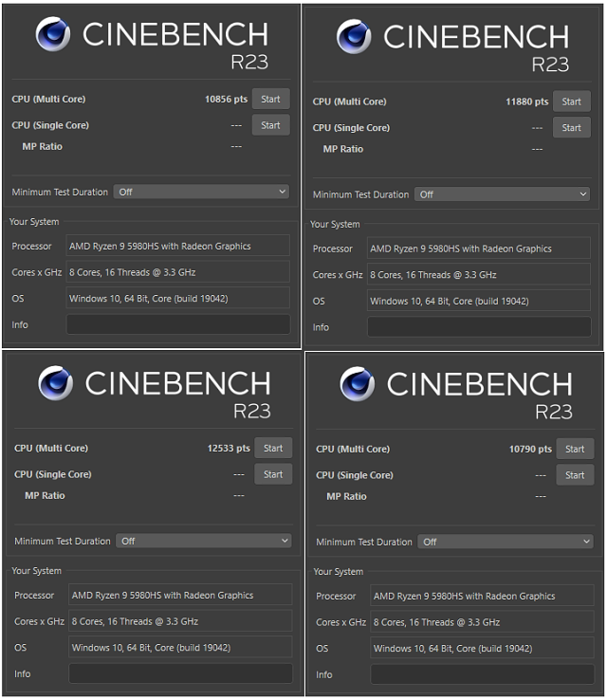Image resolution: width=607 pixels, height=700 pixels.
Task: Start Single Core test in 10790 pts panel
Action: [575, 475]
